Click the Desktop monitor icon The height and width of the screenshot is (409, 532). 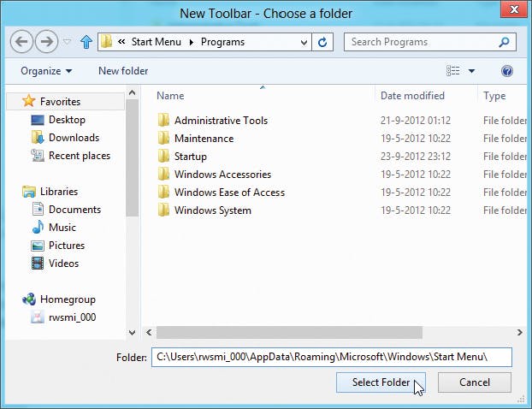pos(38,120)
